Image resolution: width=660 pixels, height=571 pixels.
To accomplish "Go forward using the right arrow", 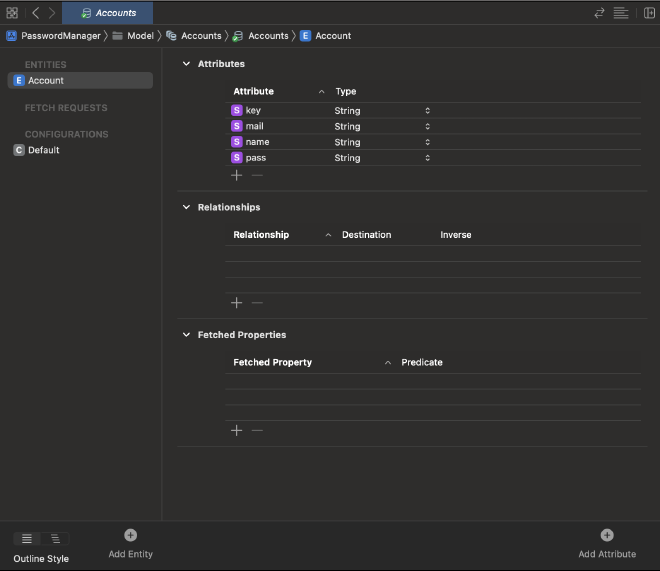I will click(52, 13).
